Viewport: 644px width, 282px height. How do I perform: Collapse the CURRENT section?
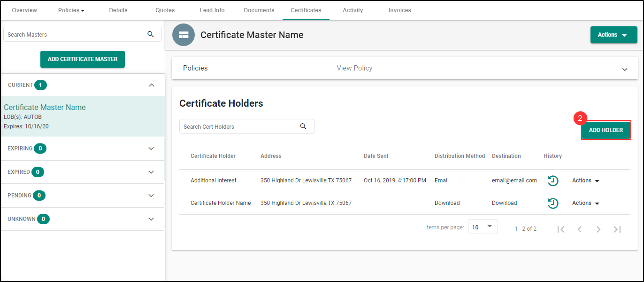pyautogui.click(x=151, y=85)
